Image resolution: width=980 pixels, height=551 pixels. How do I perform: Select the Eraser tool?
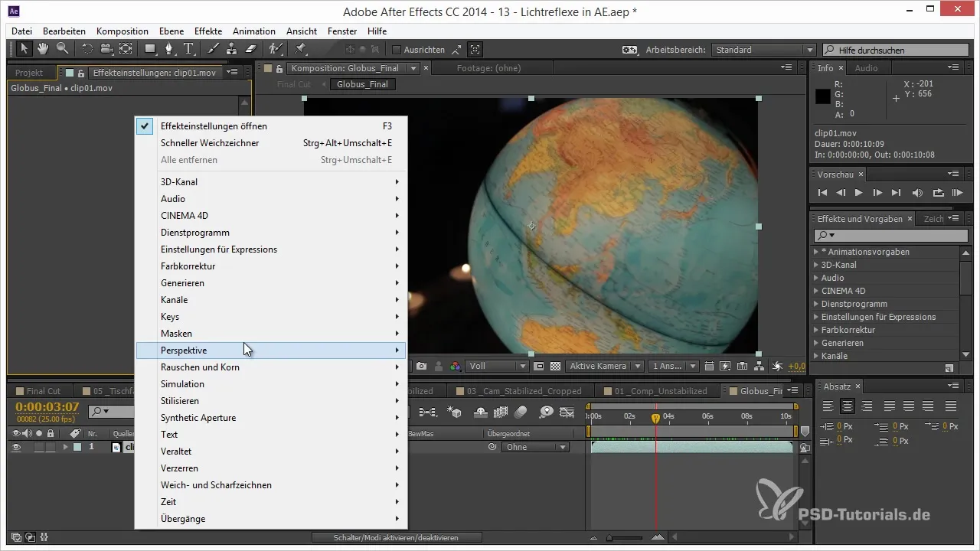click(x=250, y=49)
